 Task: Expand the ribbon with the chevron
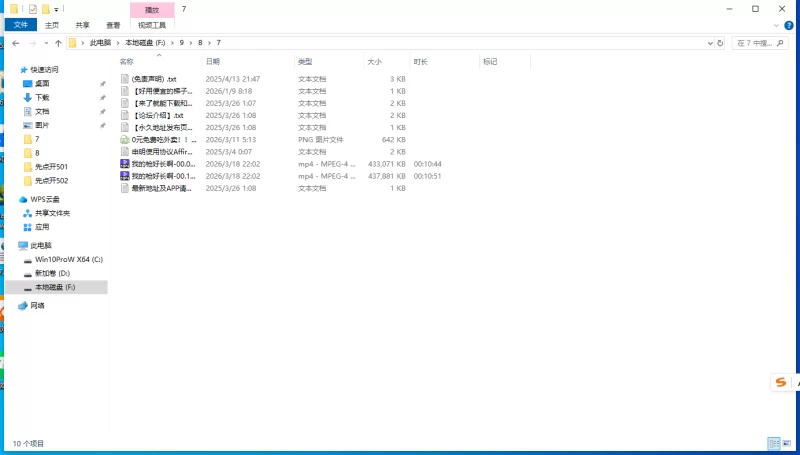click(777, 25)
